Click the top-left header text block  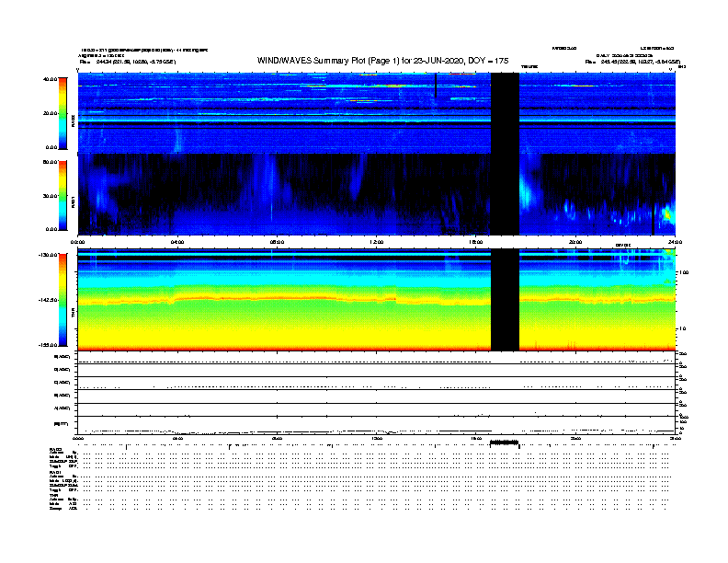(x=143, y=56)
